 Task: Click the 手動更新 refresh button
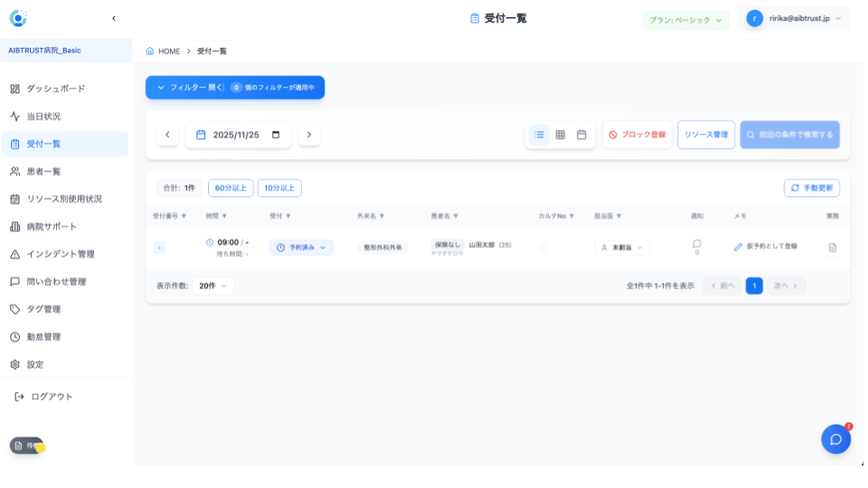tap(812, 188)
